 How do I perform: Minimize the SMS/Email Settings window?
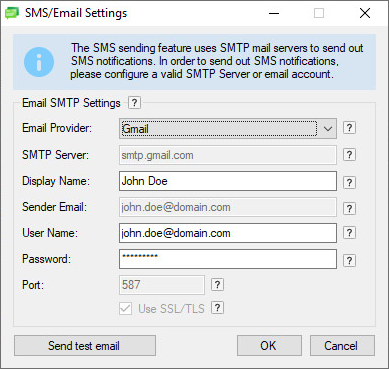tap(274, 13)
